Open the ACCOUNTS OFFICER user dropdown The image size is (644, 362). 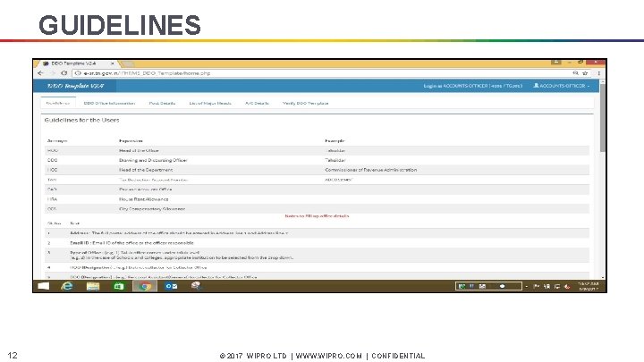click(x=561, y=86)
